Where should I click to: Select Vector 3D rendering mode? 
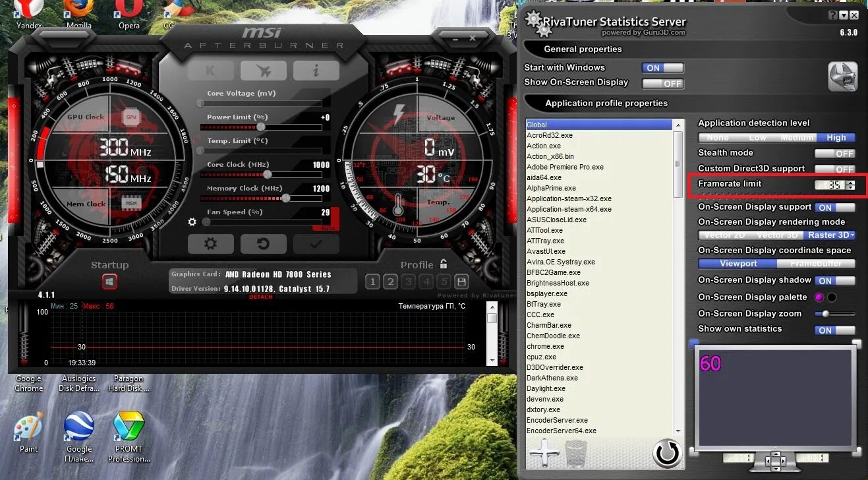coord(777,235)
